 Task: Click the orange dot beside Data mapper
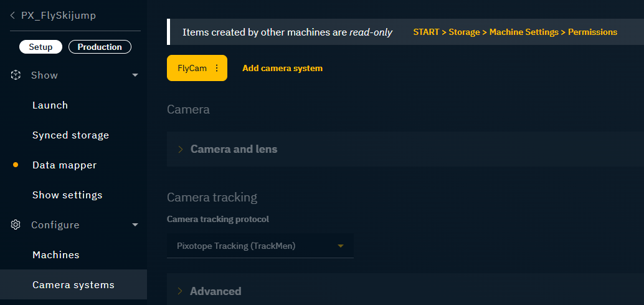pyautogui.click(x=16, y=165)
